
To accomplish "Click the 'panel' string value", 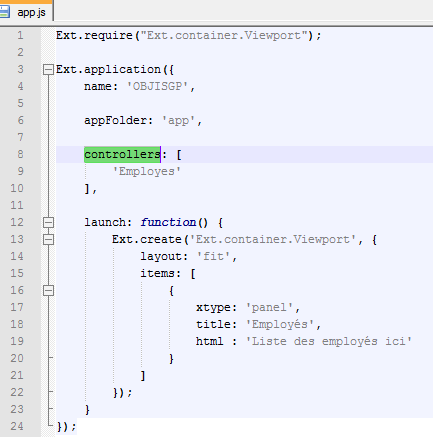I will pyautogui.click(x=269, y=307).
